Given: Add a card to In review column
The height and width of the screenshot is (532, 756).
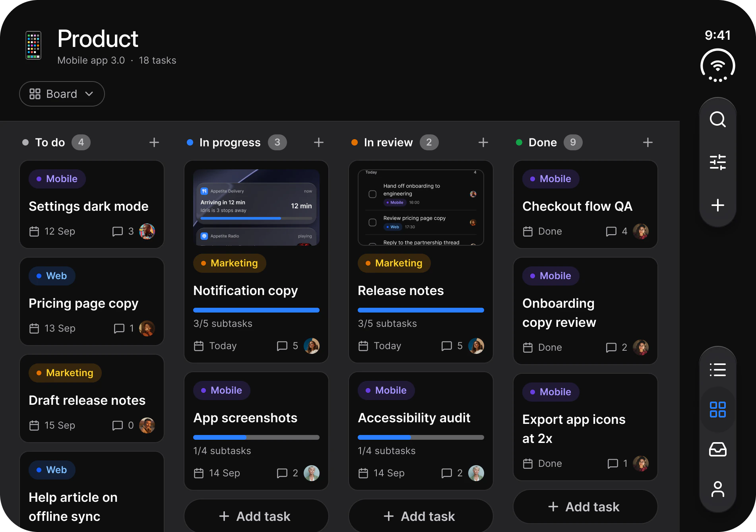Looking at the screenshot, I should point(483,142).
